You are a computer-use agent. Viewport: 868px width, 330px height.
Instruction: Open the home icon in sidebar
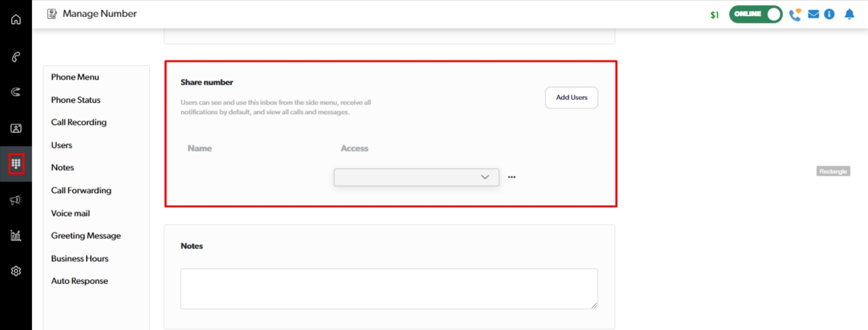tap(16, 19)
